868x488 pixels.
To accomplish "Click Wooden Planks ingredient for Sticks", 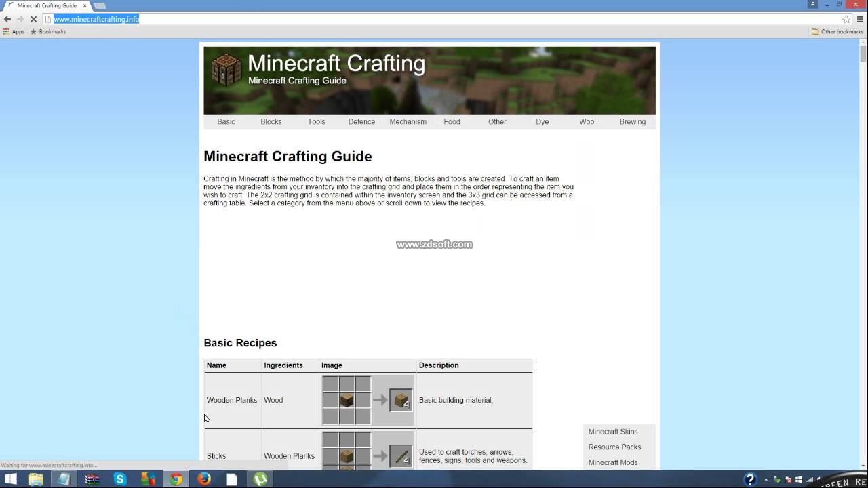I will coord(289,456).
